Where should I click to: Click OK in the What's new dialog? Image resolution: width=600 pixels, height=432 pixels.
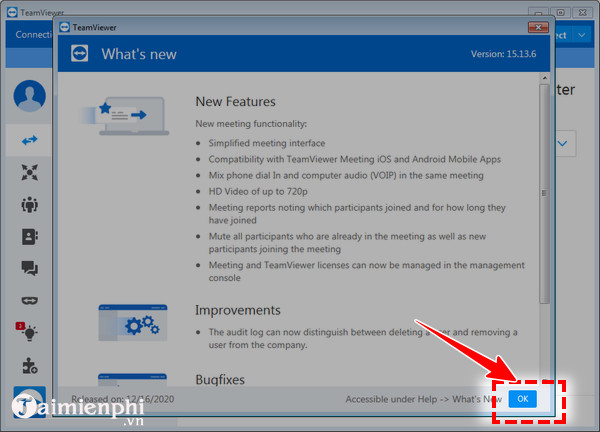click(522, 399)
